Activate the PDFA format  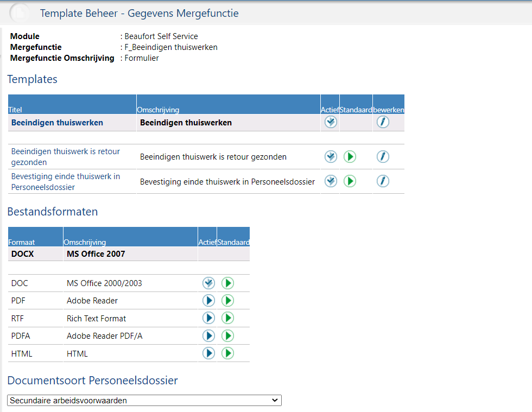pyautogui.click(x=208, y=335)
